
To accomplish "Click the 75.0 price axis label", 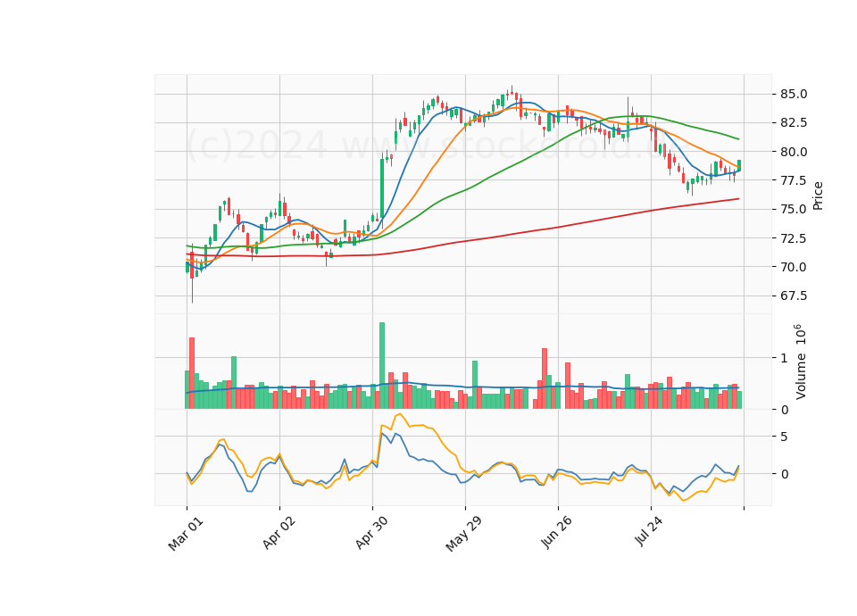I will 794,209.
